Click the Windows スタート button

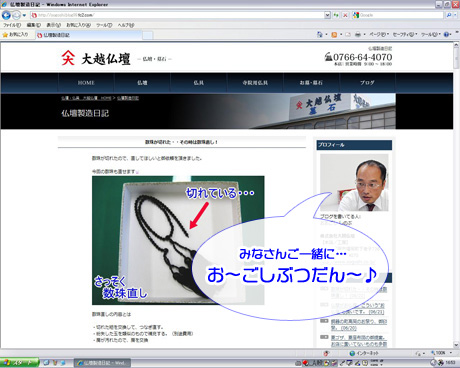[x=19, y=363]
